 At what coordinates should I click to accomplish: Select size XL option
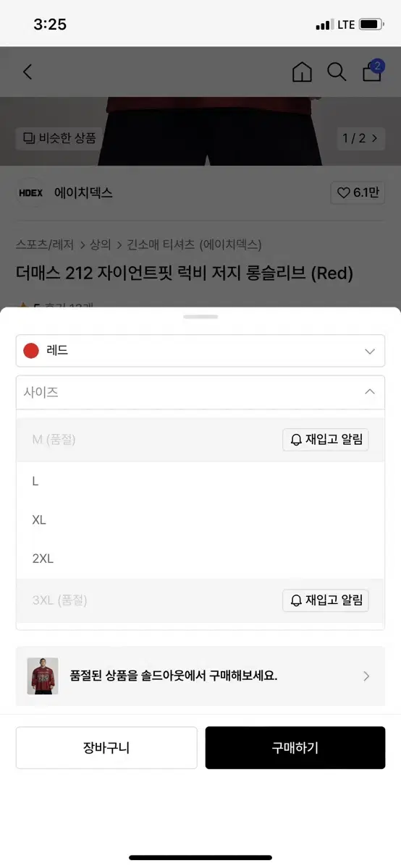click(x=200, y=520)
